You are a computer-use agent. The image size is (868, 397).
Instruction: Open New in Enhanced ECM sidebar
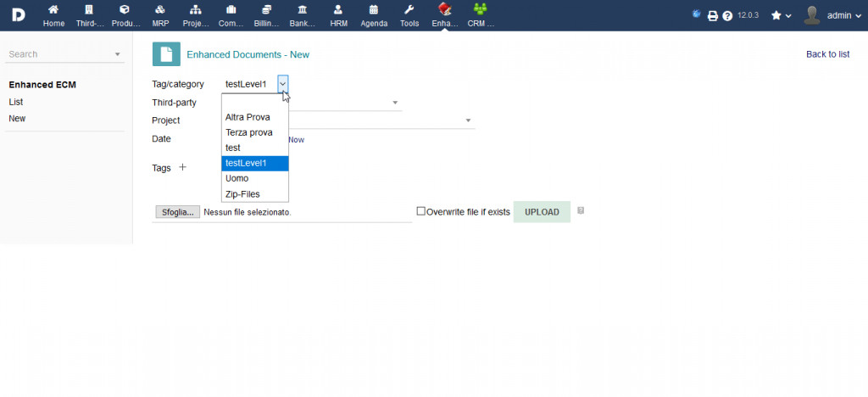(x=17, y=119)
